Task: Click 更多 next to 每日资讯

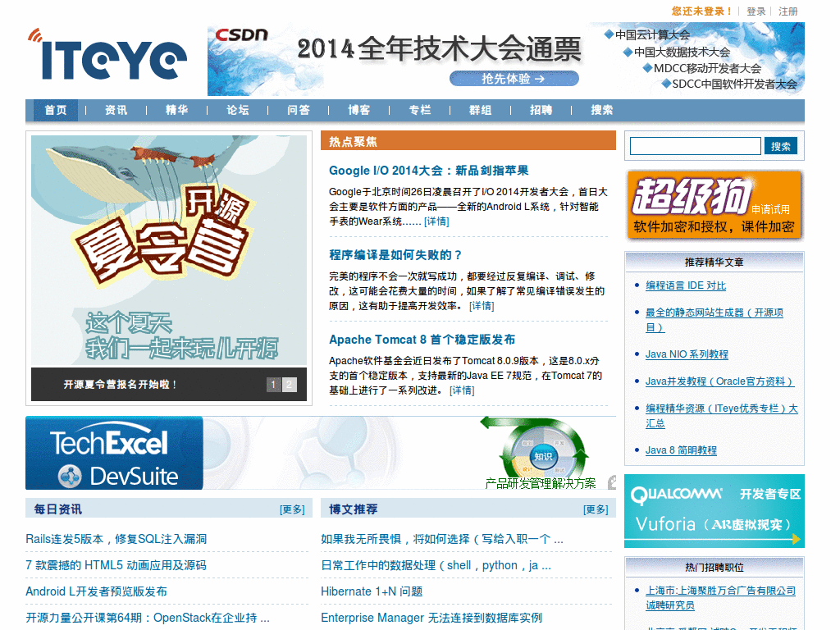Action: tap(292, 509)
